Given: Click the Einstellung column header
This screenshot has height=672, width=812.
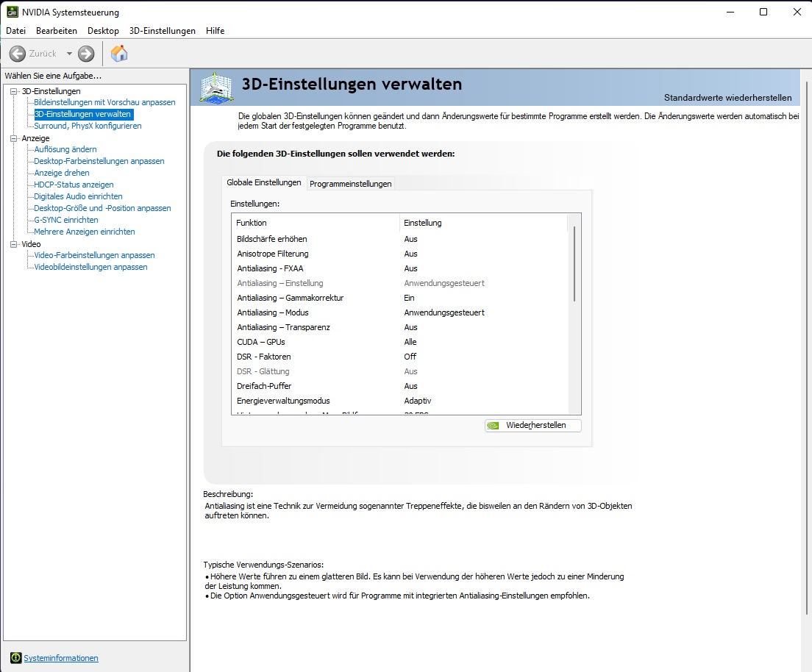Looking at the screenshot, I should [484, 223].
